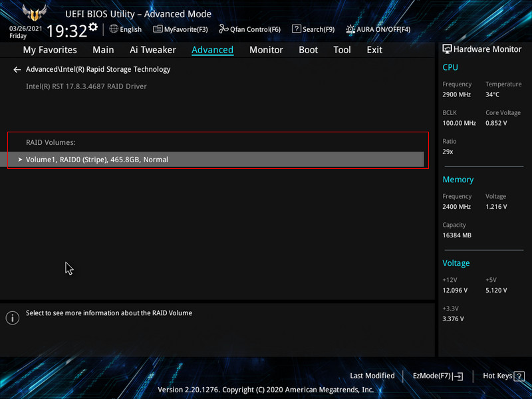Viewport: 532px width, 399px height.
Task: Open MyFavorite(F3) from the top bar
Action: [x=180, y=29]
